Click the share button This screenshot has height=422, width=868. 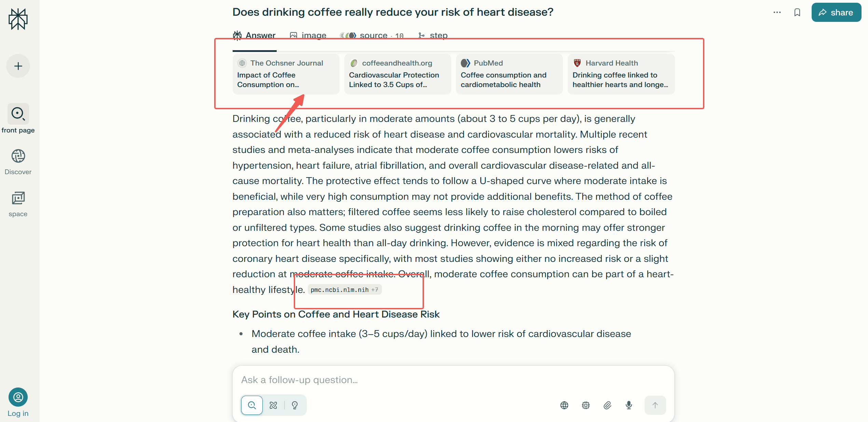tap(836, 13)
